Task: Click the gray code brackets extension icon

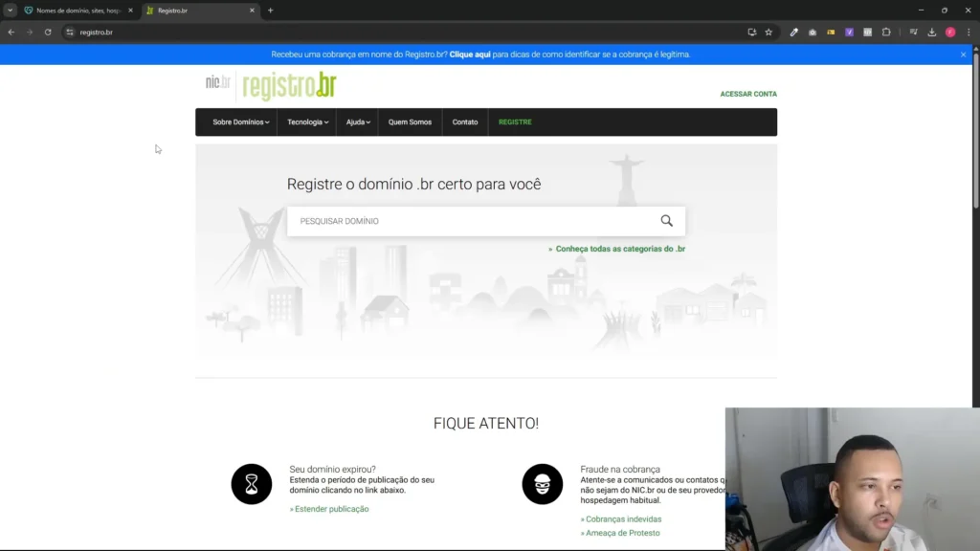Action: pos(867,32)
